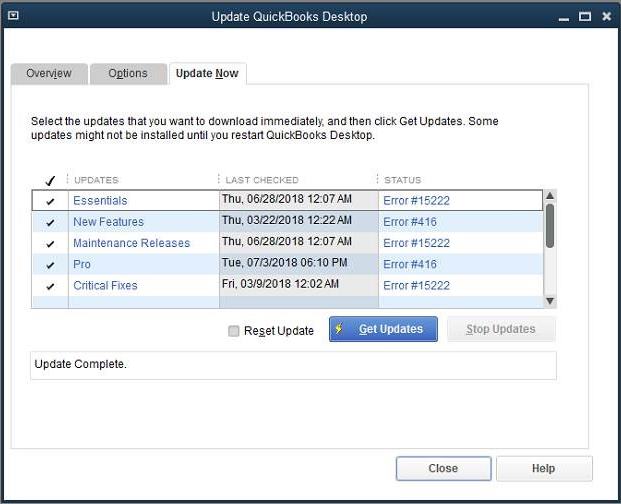Viewport: 621px width, 504px height.
Task: Open the window system menu icon
Action: 13,15
